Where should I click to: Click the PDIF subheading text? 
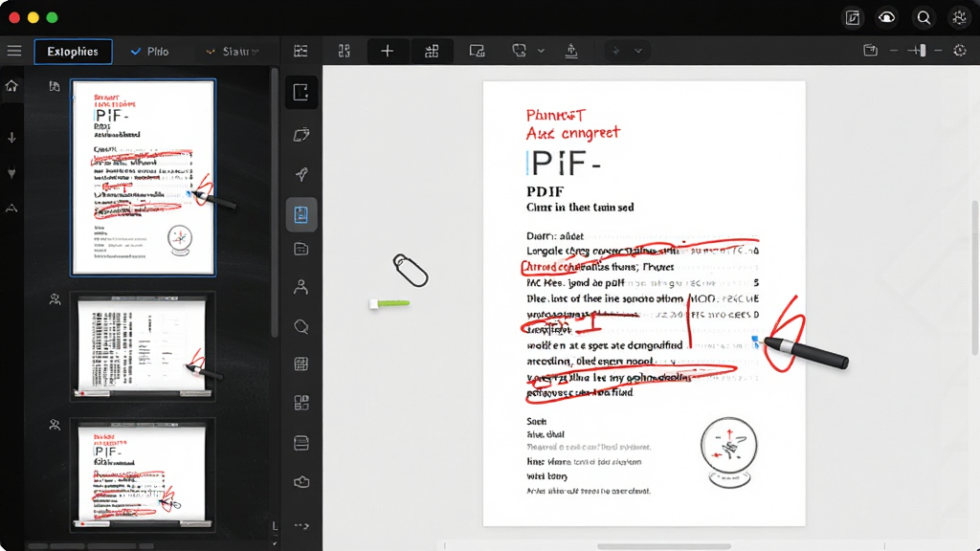pos(545,191)
